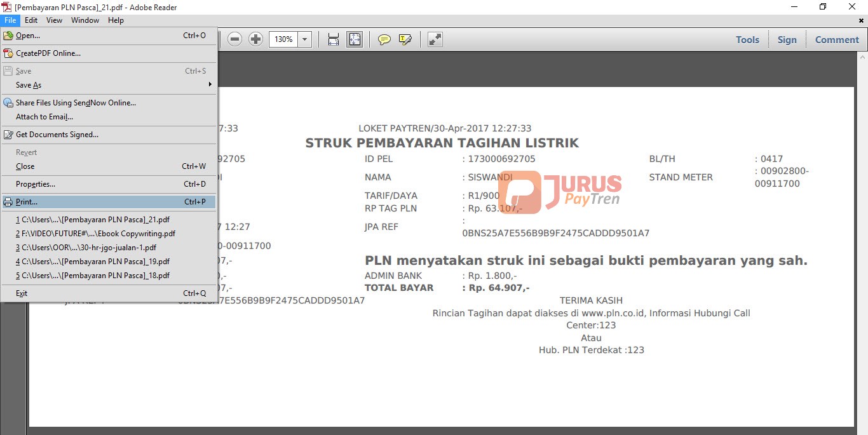Image resolution: width=868 pixels, height=435 pixels.
Task: Choose Print... from the File menu
Action: pos(109,202)
